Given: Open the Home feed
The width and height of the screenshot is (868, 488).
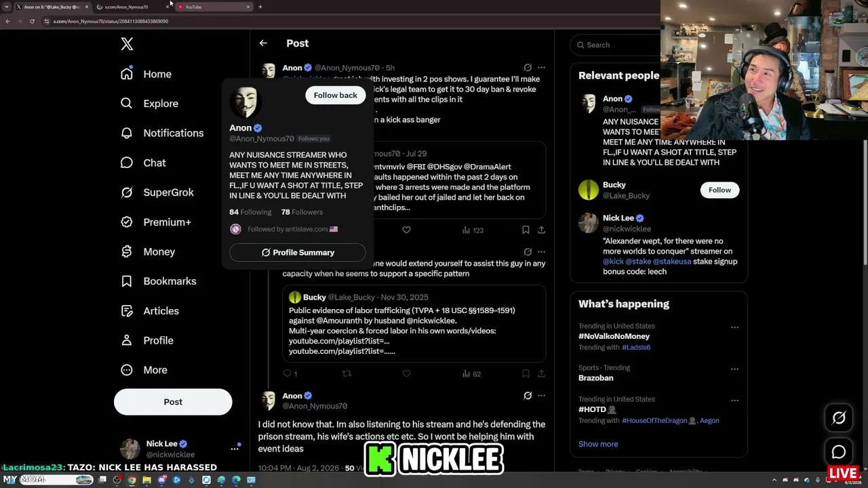Looking at the screenshot, I should 146,74.
